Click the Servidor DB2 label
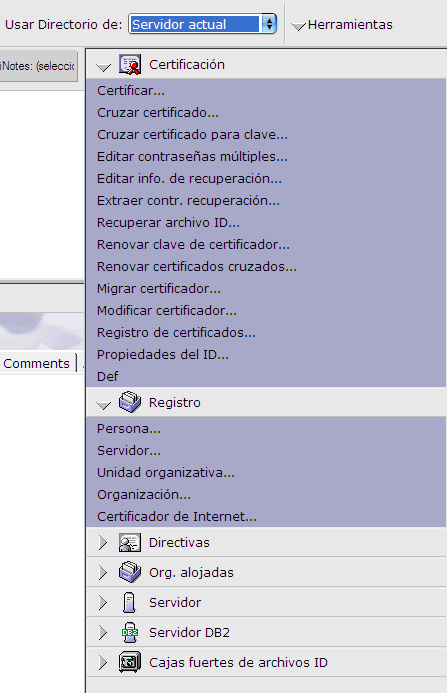This screenshot has width=447, height=693. pyautogui.click(x=189, y=632)
